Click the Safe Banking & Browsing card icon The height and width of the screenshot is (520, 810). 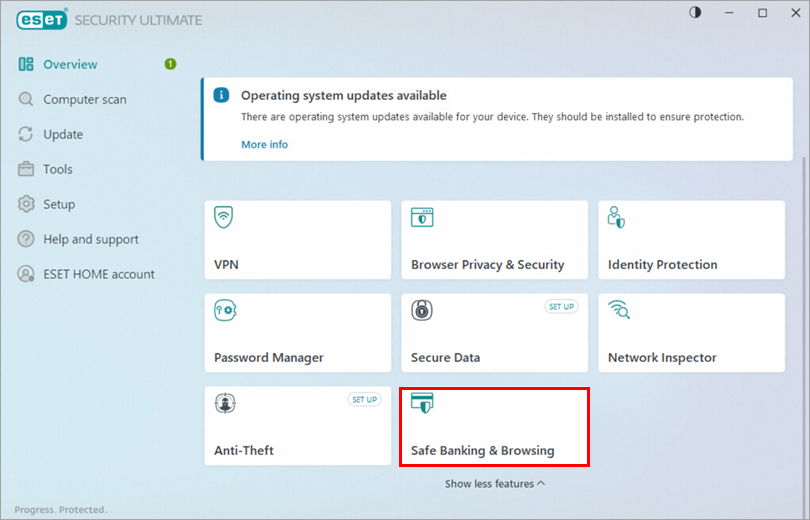pos(422,403)
